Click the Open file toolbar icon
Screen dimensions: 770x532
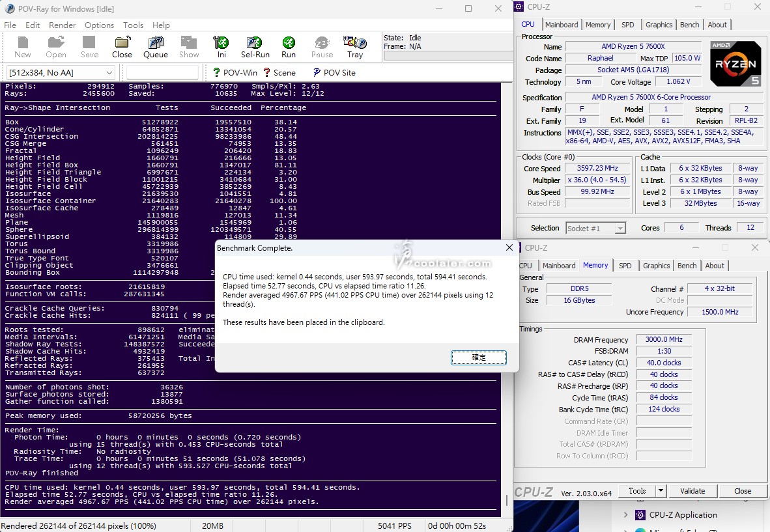[x=56, y=47]
